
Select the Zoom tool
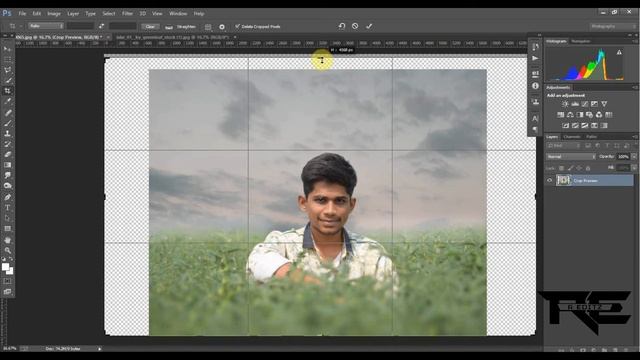tap(7, 250)
